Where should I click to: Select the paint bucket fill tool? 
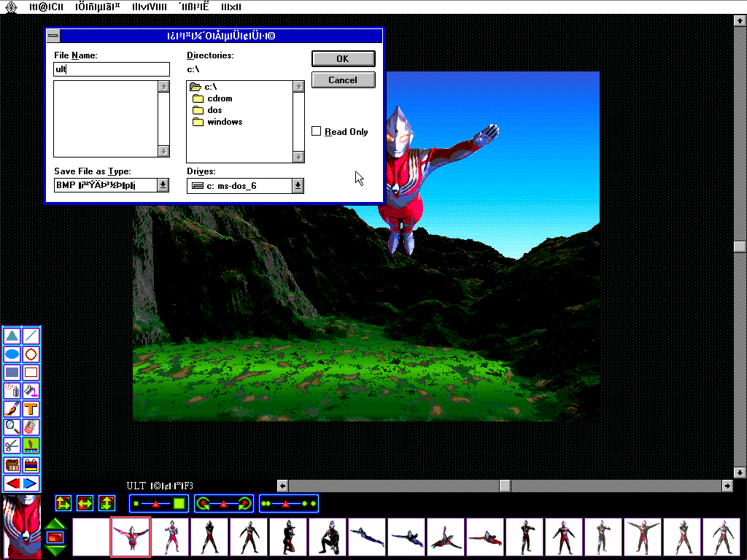[x=31, y=391]
